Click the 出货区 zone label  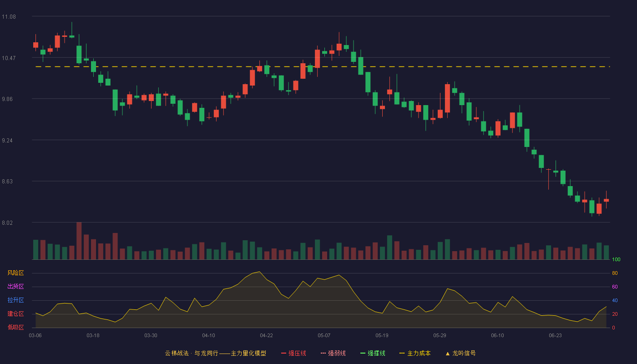click(x=15, y=287)
